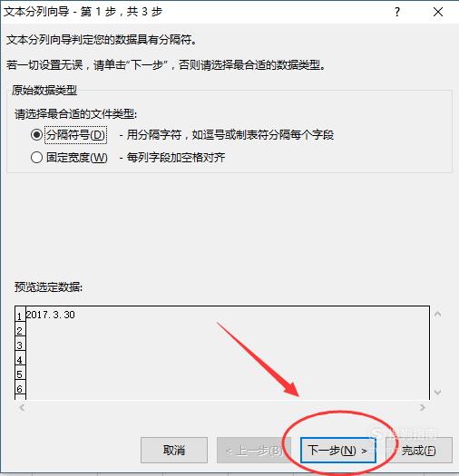Click the 取消 button
Viewport: 459px width, 476px height.
[x=174, y=451]
